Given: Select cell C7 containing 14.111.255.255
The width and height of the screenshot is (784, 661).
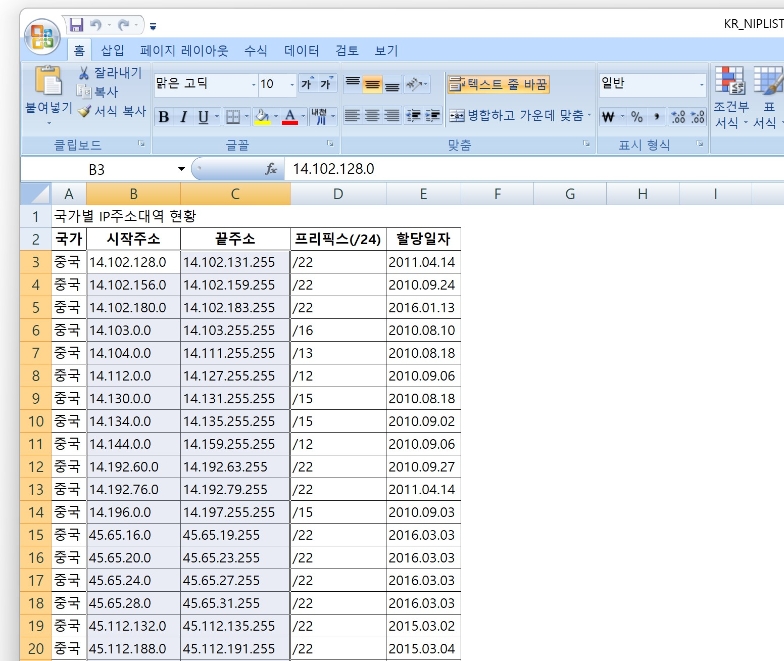Looking at the screenshot, I should tap(235, 353).
